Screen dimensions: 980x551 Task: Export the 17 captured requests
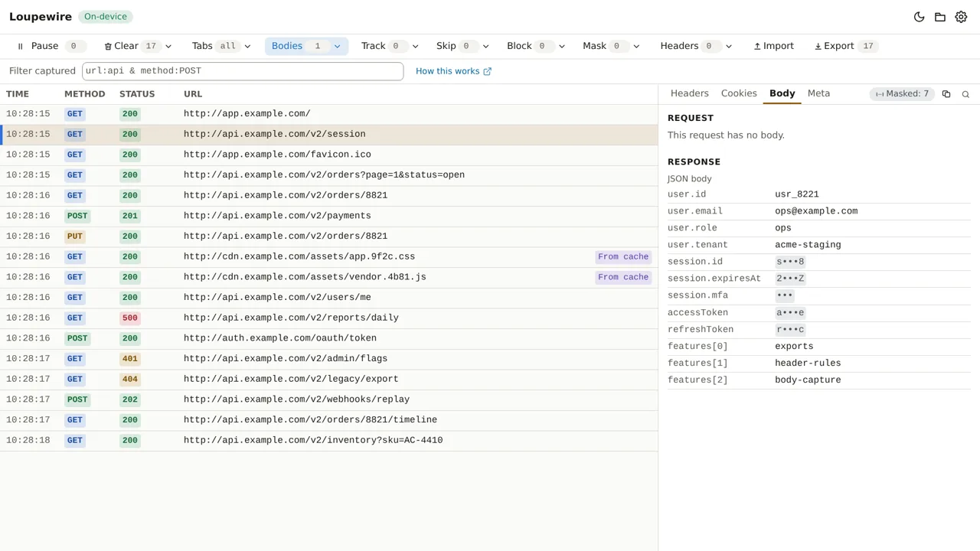coord(844,46)
